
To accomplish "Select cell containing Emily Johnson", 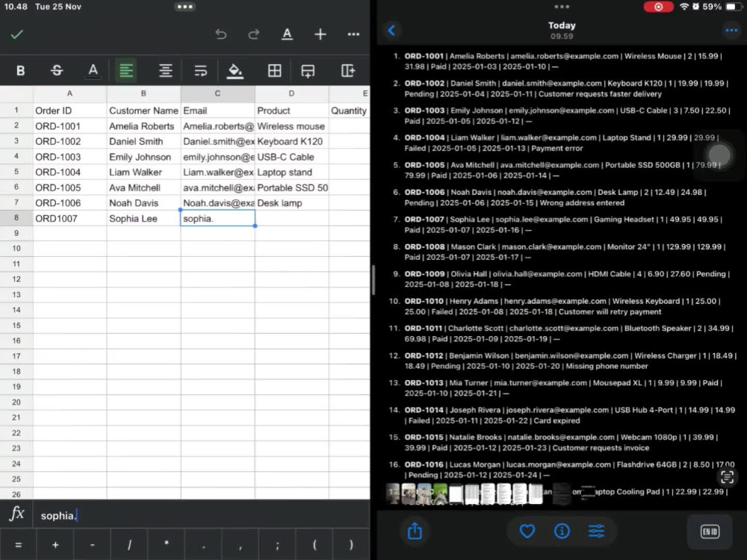I will [143, 157].
